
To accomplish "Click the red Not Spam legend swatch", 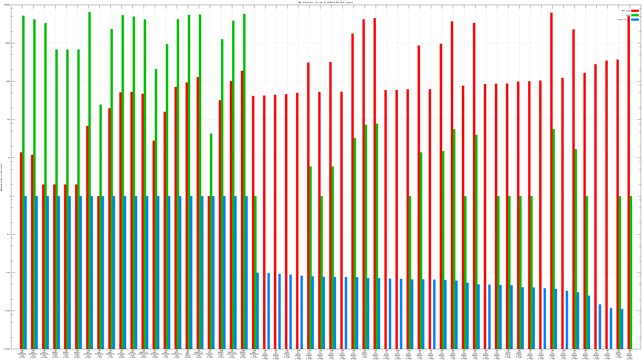I will [635, 11].
